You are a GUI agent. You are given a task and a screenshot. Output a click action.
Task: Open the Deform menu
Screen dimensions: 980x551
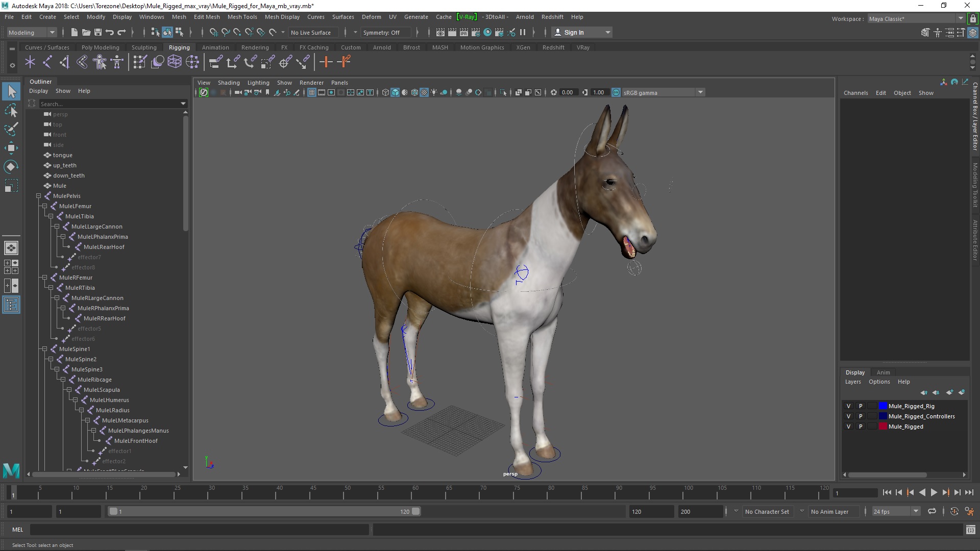click(371, 17)
